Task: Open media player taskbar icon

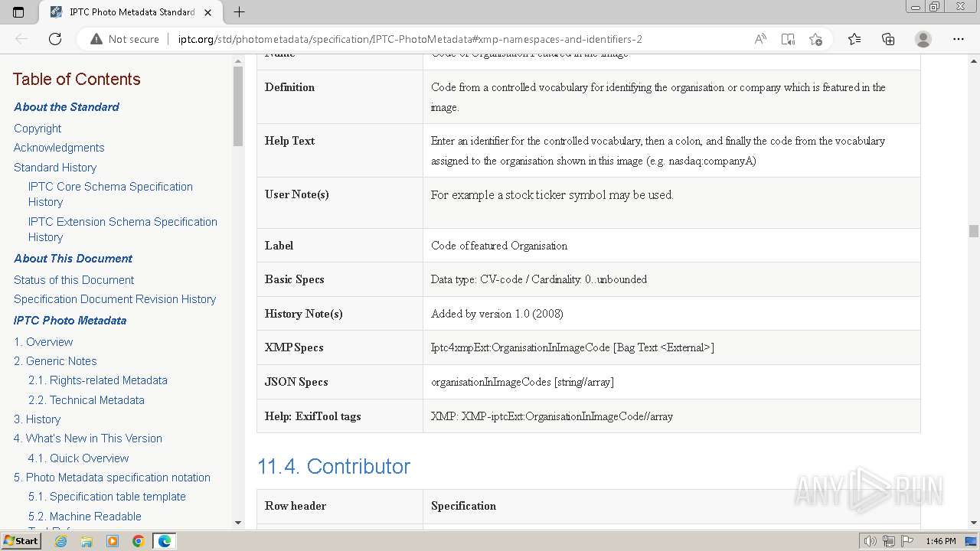Action: click(113, 541)
